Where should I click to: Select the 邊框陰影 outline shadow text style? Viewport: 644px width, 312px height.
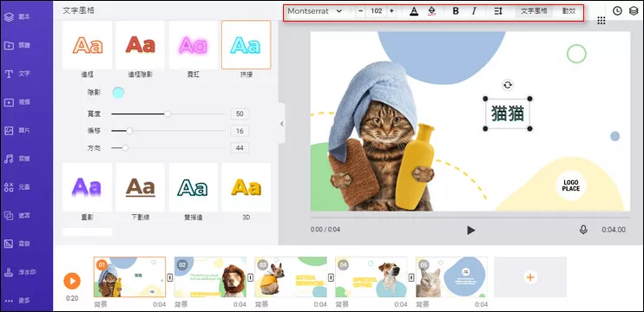140,45
